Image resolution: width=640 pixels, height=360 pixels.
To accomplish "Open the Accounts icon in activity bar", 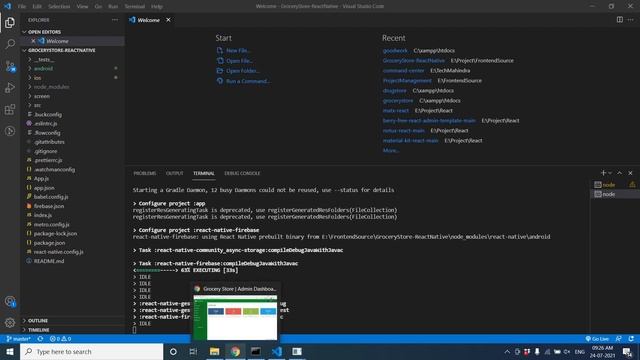I will 10,302.
